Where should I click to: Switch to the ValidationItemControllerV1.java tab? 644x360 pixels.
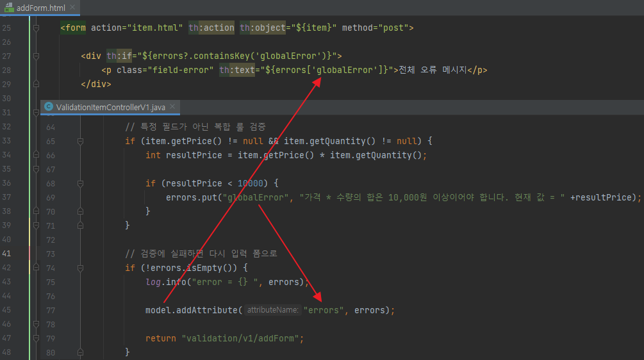coord(110,107)
